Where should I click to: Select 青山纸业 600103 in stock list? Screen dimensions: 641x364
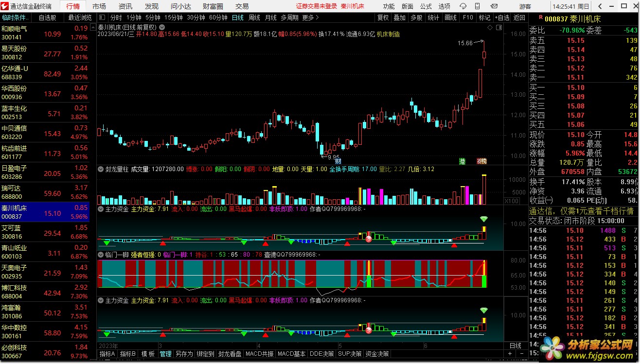(45, 252)
